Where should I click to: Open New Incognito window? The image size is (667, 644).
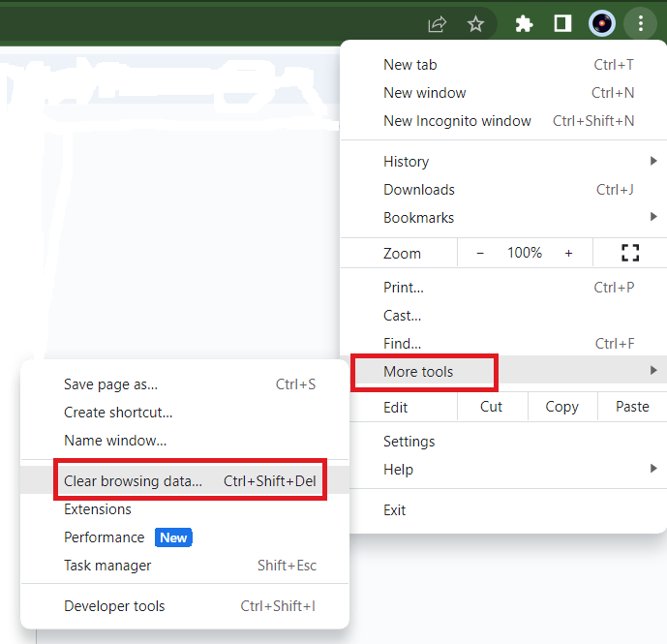point(457,121)
